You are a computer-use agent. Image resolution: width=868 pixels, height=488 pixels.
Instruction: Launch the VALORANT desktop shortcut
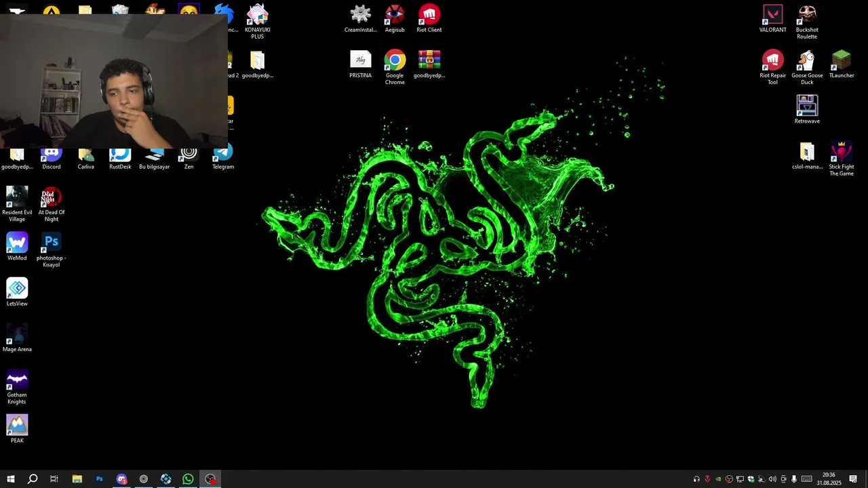(x=772, y=18)
